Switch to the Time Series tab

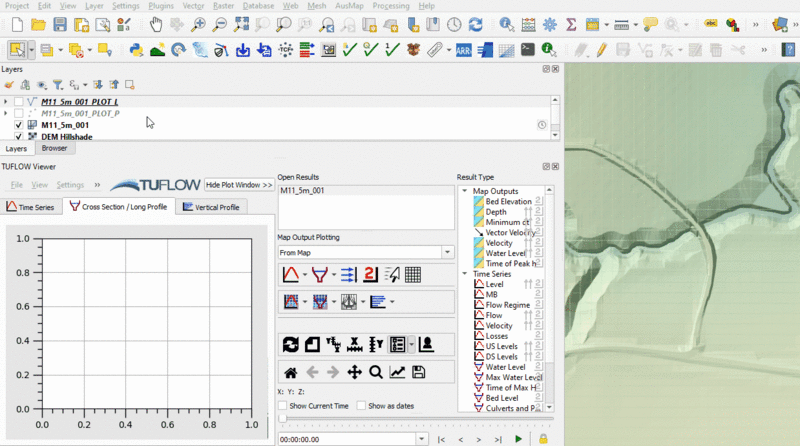point(31,207)
